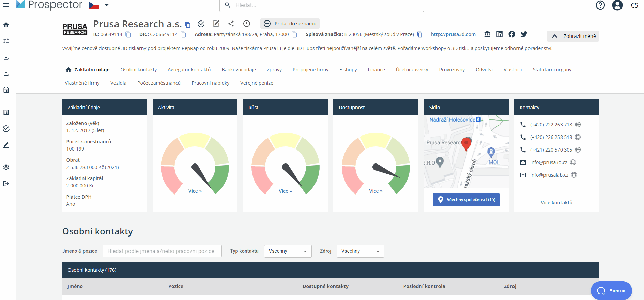Switch to Agregátor kontaktů tab
The height and width of the screenshot is (300, 644).
(189, 70)
